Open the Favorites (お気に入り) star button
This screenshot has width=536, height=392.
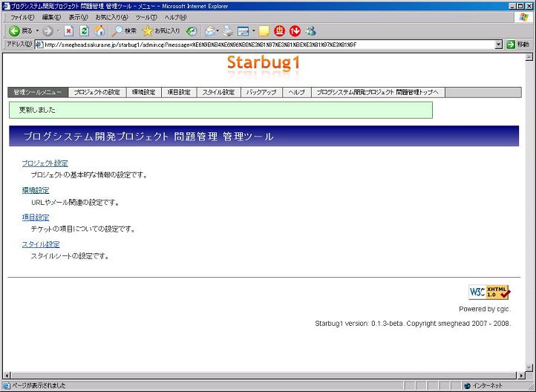(x=160, y=31)
